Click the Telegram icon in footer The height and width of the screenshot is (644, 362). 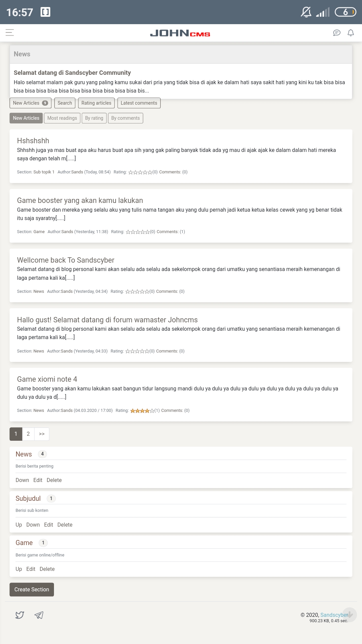pos(39,615)
